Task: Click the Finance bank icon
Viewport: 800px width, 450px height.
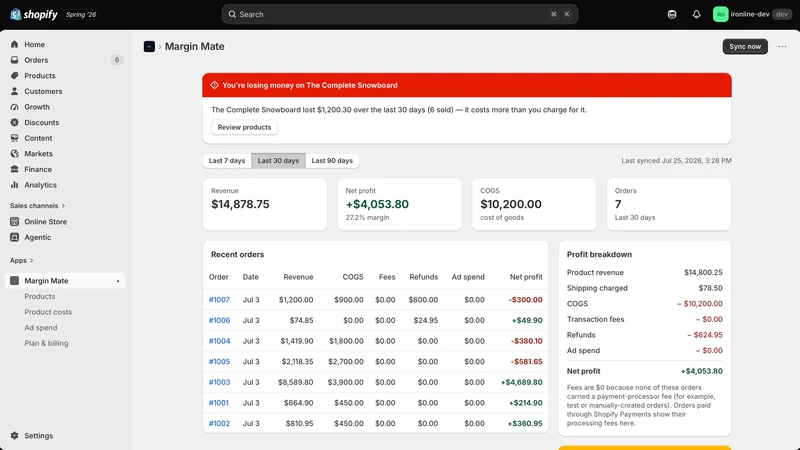Action: (x=14, y=169)
